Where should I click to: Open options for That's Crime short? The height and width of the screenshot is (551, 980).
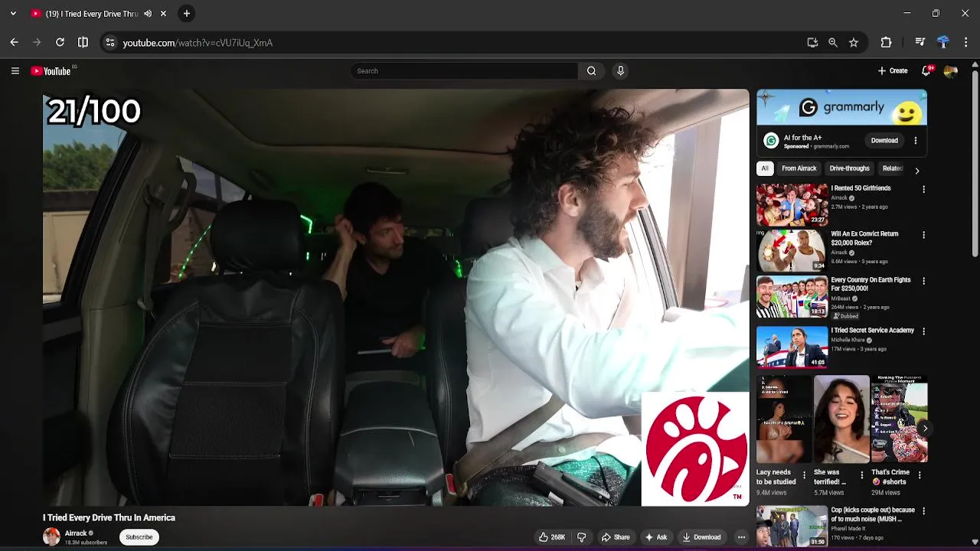tap(919, 475)
